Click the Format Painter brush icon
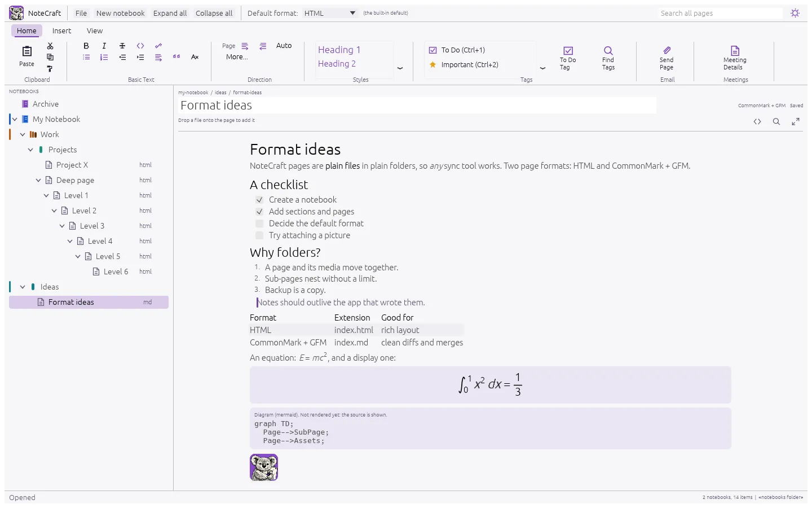 click(x=50, y=68)
